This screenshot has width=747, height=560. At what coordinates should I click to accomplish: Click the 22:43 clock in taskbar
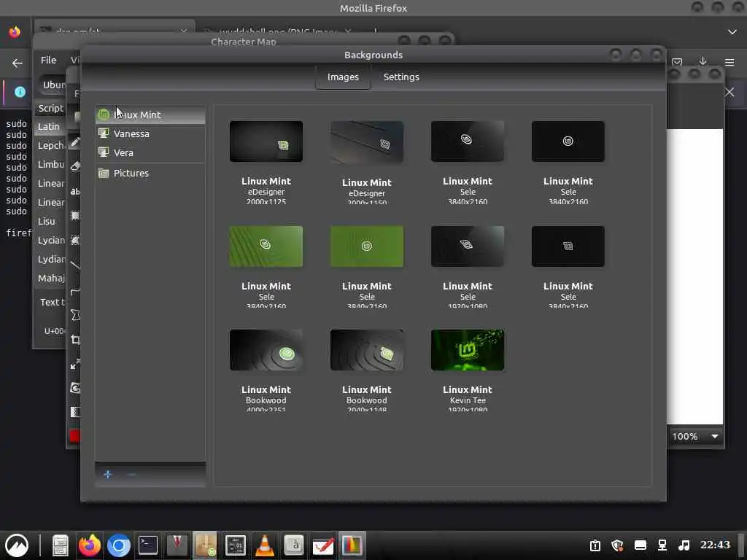tap(715, 545)
